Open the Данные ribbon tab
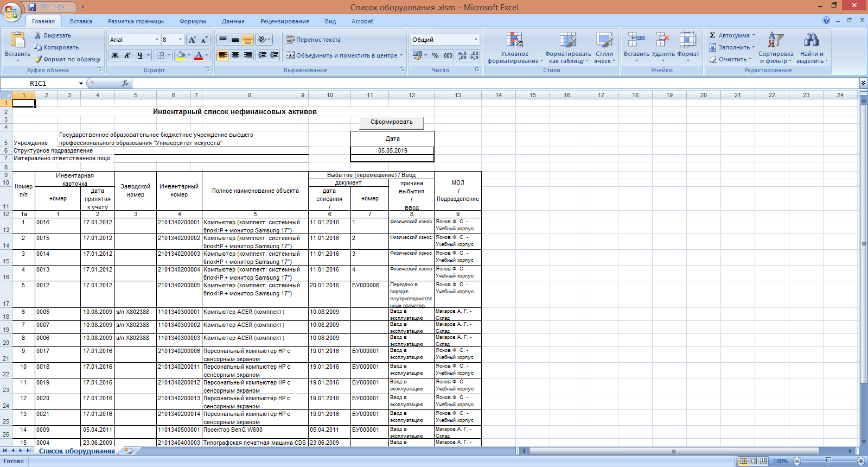868x467 pixels. click(233, 21)
